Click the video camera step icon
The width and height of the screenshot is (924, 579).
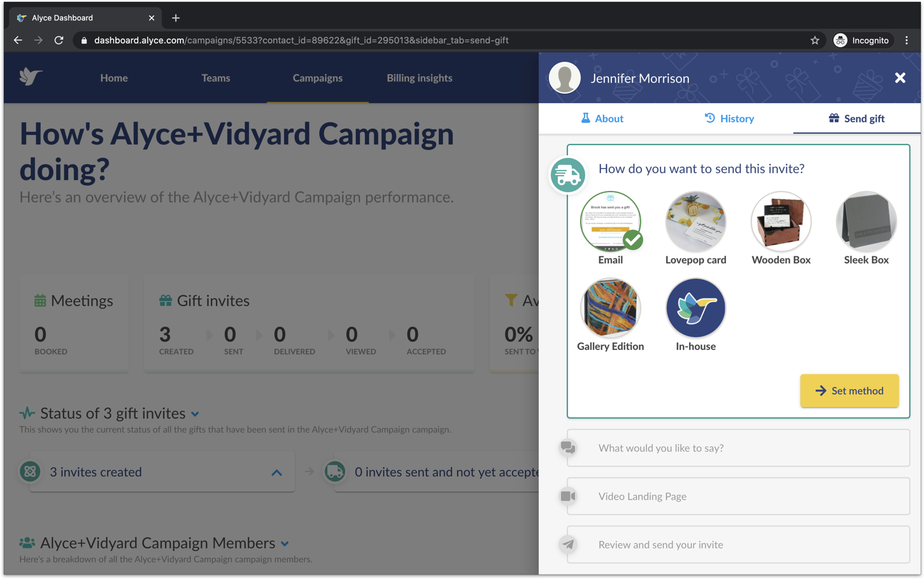pyautogui.click(x=568, y=496)
